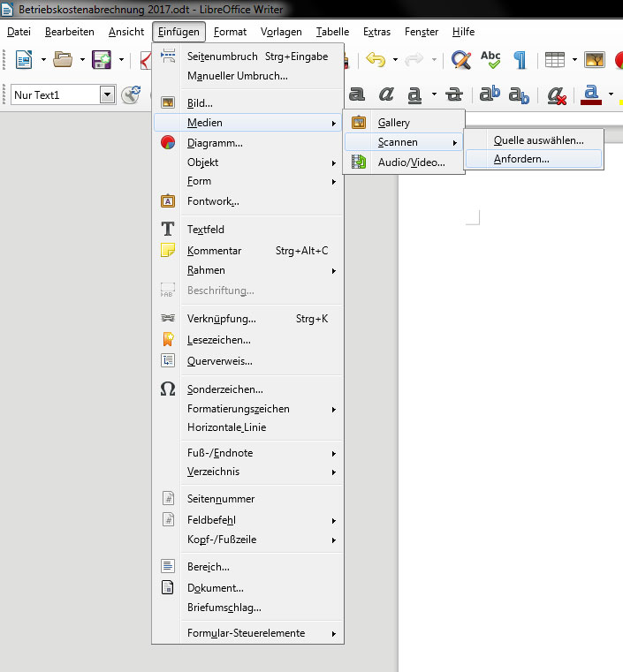Select Seitennummer menu entry
Image resolution: width=623 pixels, height=672 pixels.
[248, 499]
